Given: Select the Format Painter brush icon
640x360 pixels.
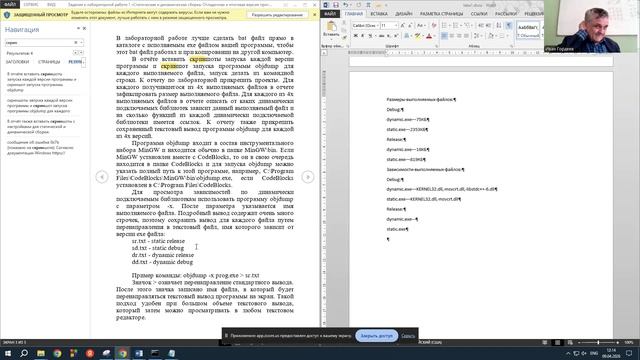Looking at the screenshot, I should coord(344,38).
